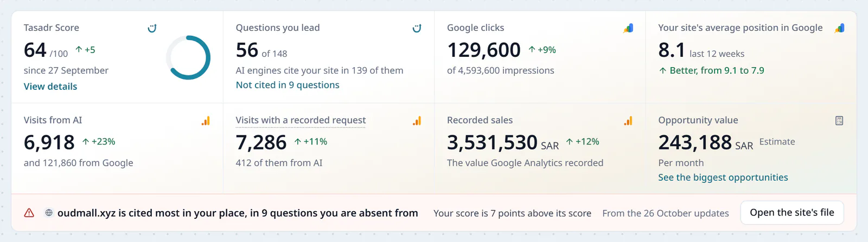Click the 8.1 average position value
Viewport: 868px width, 242px height.
tap(672, 50)
